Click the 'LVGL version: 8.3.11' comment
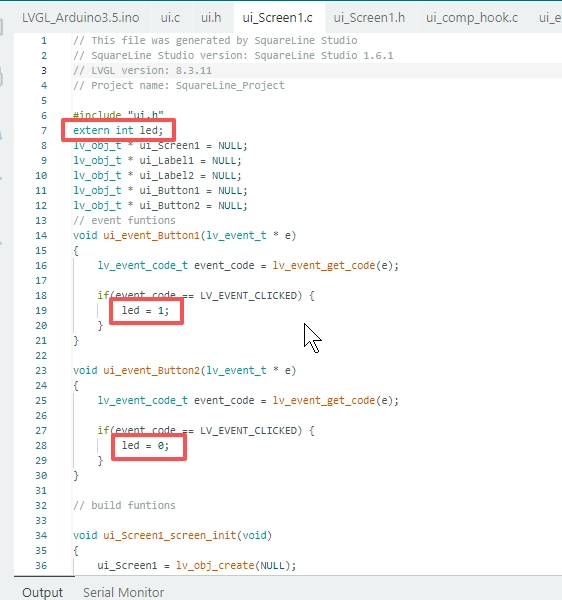The height and width of the screenshot is (600, 562). pyautogui.click(x=142, y=70)
